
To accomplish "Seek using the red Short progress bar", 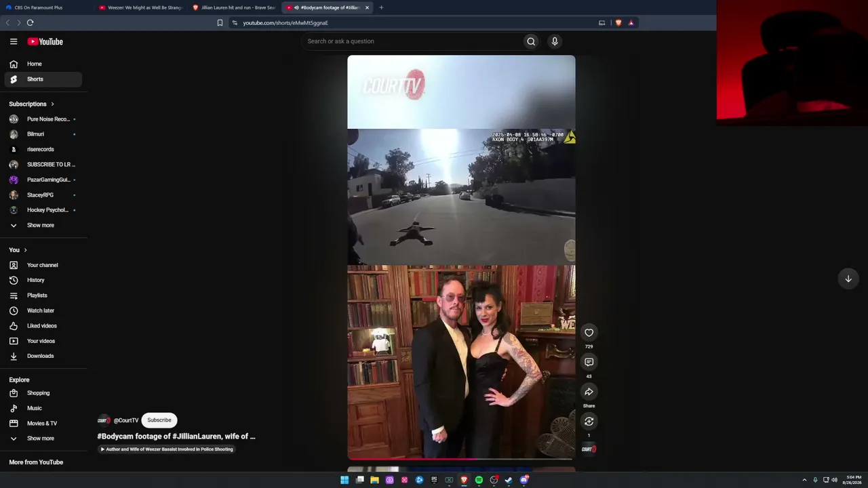I will click(x=461, y=459).
